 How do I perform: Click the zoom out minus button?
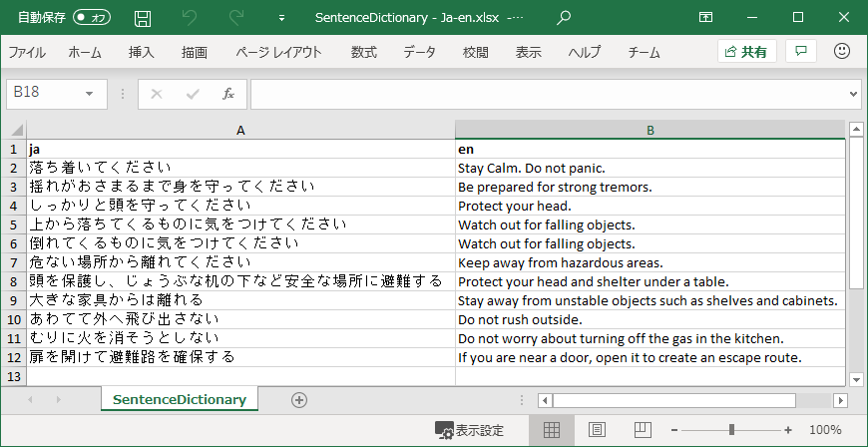674,430
